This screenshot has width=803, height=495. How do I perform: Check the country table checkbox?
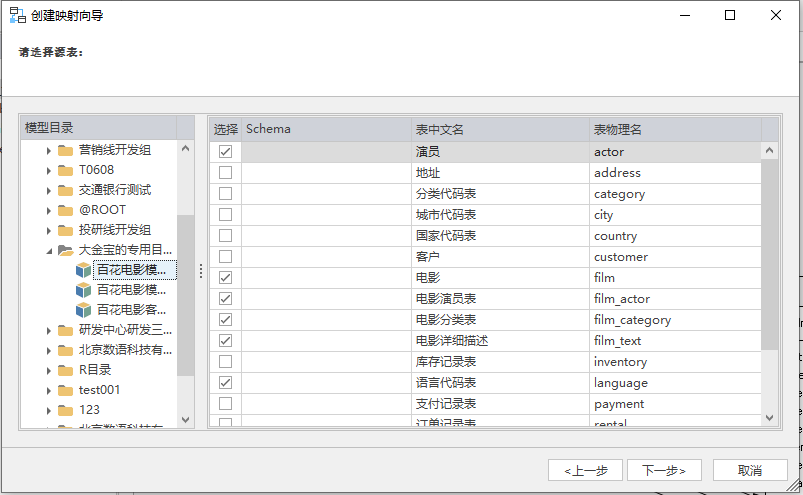pyautogui.click(x=225, y=235)
